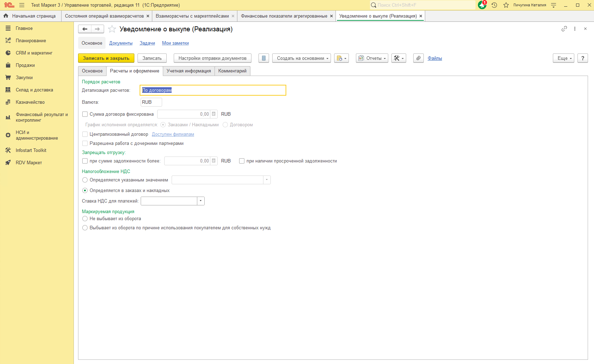Click the search field Поиск Ctrl+Shift+F
Viewport: 594px width, 364px height.
click(422, 5)
